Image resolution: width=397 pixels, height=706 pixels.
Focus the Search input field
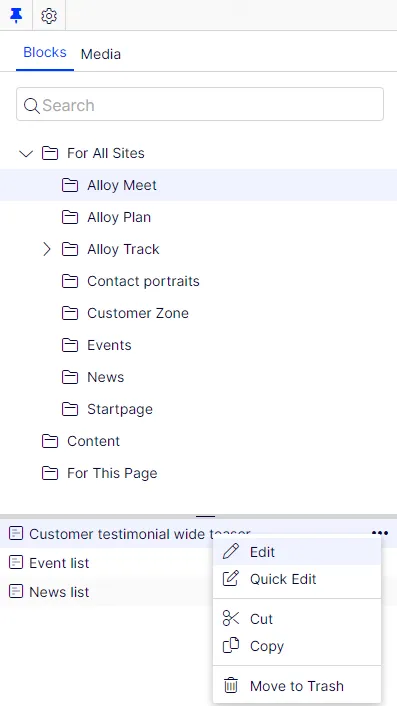[200, 104]
